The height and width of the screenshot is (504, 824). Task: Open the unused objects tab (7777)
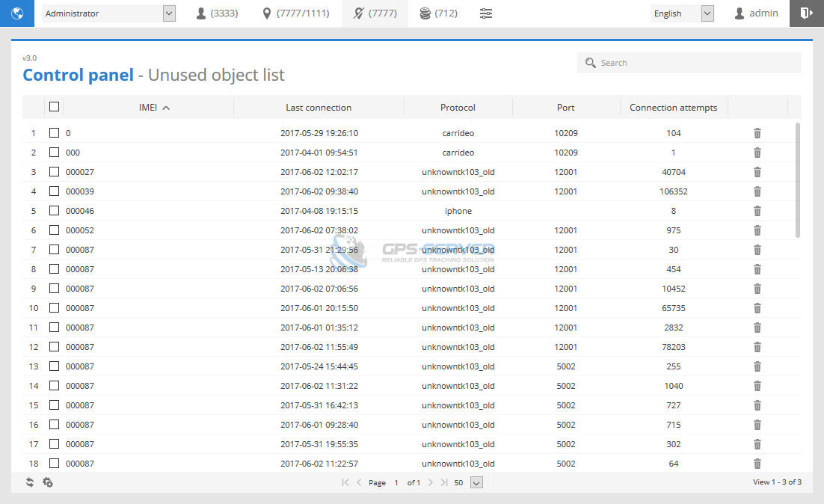point(375,13)
